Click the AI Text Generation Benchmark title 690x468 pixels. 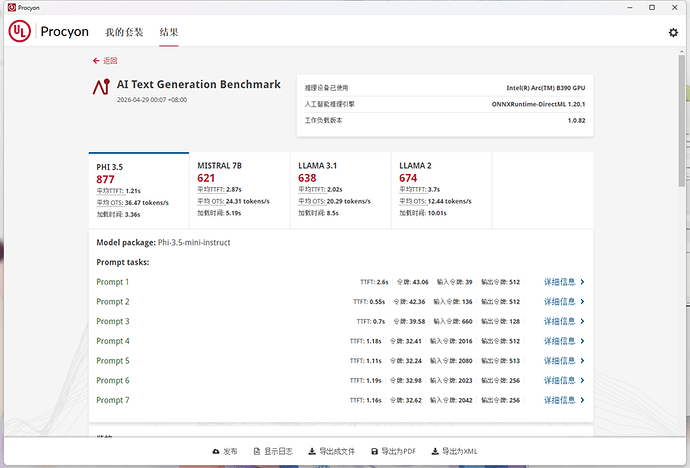198,84
